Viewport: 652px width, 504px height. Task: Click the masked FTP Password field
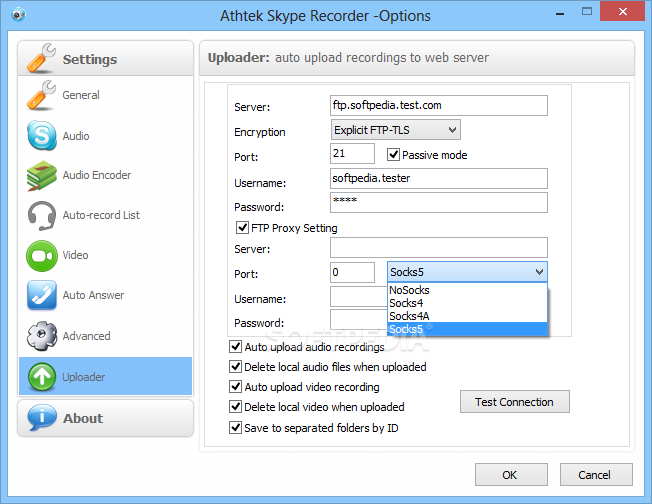439,203
